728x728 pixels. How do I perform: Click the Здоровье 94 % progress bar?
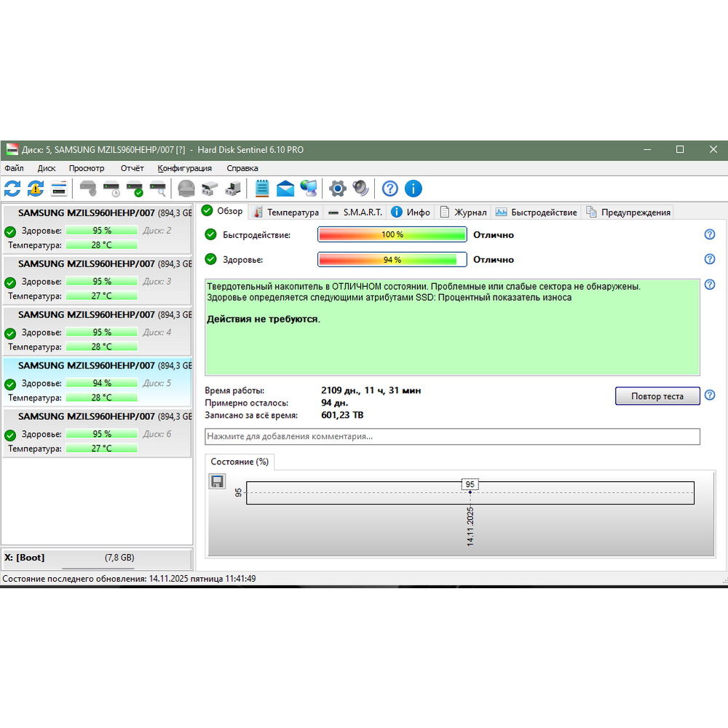point(392,260)
